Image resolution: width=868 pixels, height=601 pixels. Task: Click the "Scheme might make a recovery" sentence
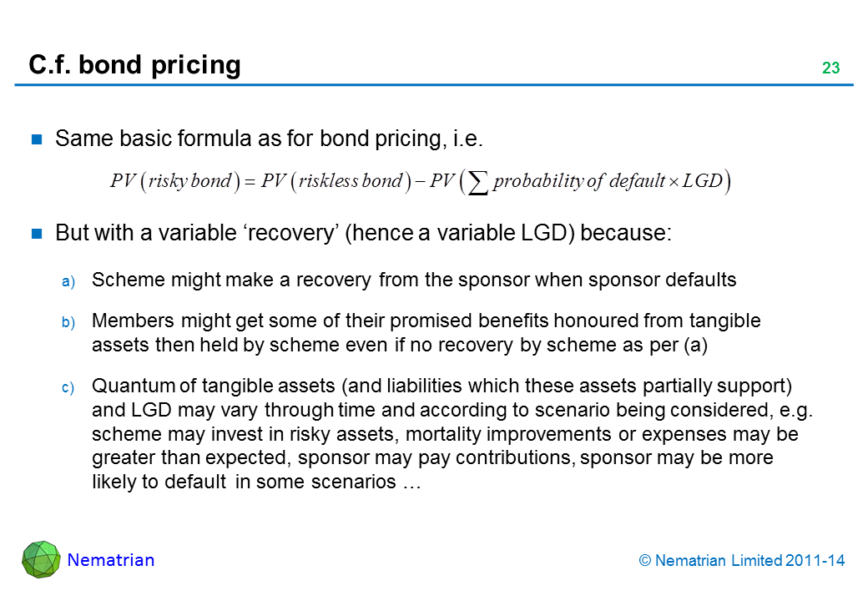[x=414, y=280]
